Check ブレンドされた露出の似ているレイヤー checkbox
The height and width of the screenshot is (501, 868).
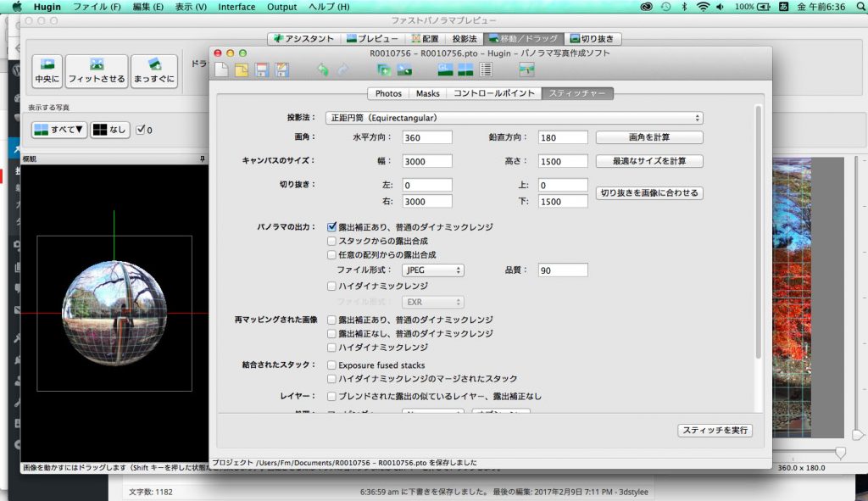(331, 397)
